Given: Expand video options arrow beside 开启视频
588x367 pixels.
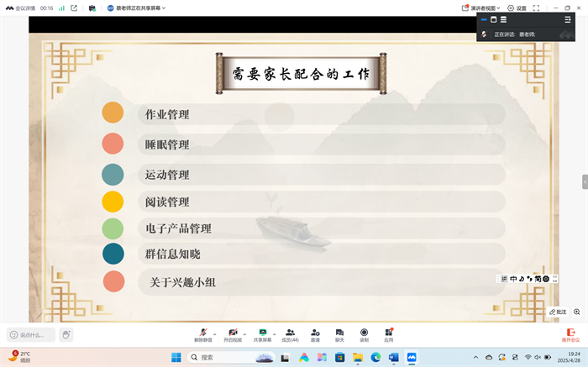Looking at the screenshot, I should click(x=244, y=333).
